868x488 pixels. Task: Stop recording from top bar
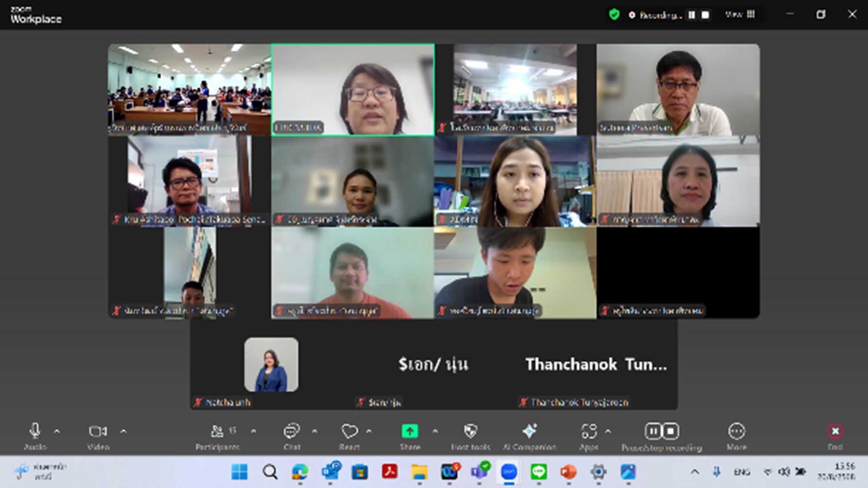pyautogui.click(x=705, y=15)
